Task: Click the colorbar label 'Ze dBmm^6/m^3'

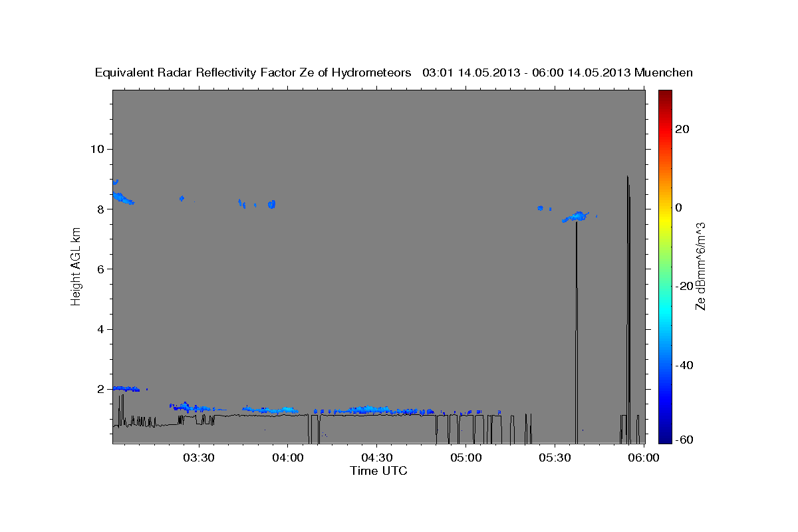Action: [x=700, y=266]
